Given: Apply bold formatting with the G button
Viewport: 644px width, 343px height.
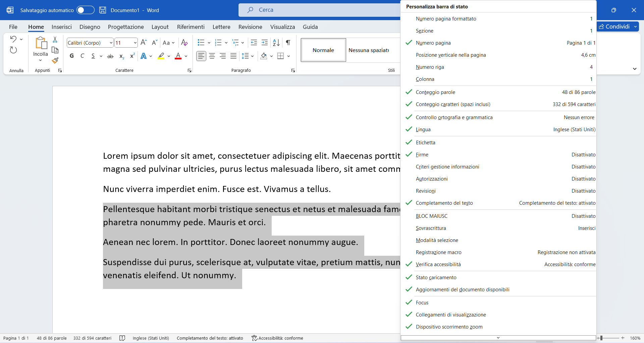Looking at the screenshot, I should coord(71,56).
